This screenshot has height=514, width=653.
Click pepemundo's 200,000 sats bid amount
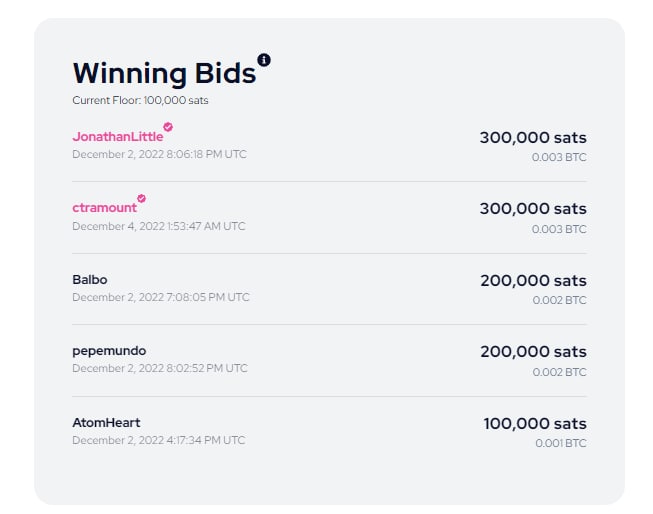coord(533,352)
